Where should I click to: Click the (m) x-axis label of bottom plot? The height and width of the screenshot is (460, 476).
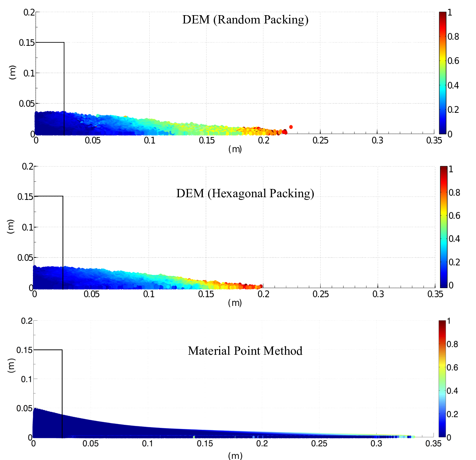[235, 455]
